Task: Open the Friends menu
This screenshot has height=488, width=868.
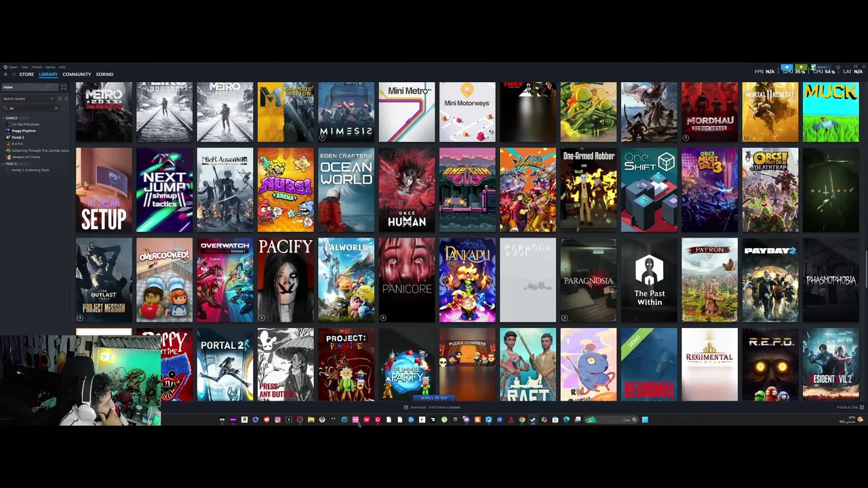Action: 37,67
